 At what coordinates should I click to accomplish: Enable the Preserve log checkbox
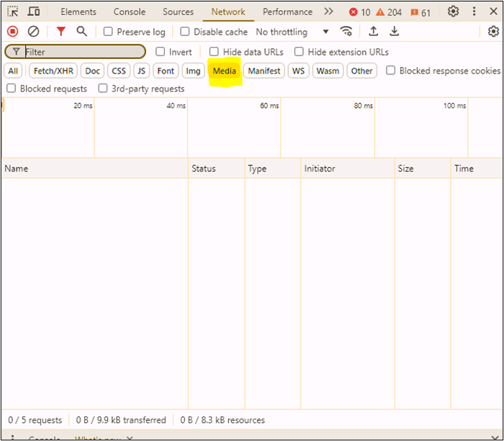click(108, 32)
